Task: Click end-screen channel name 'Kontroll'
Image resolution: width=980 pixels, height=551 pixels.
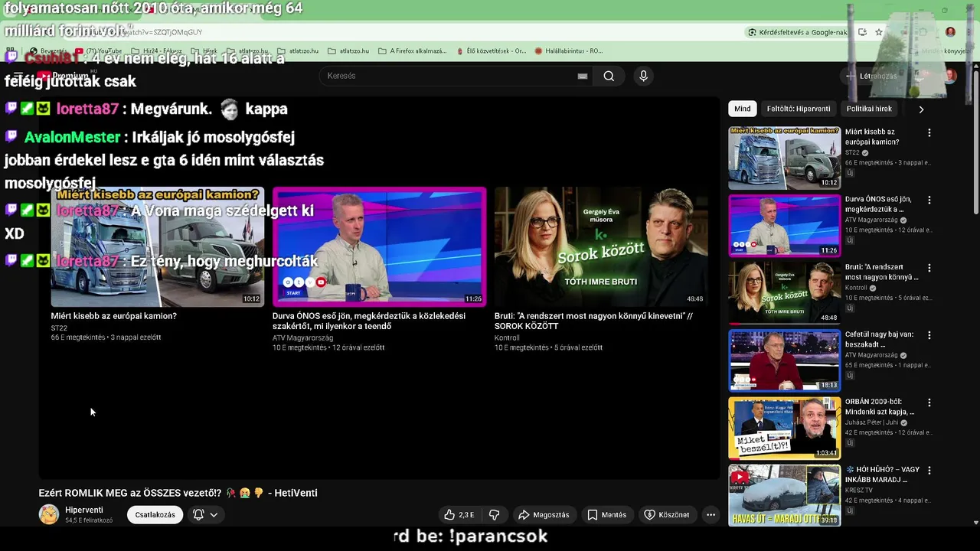Action: (x=507, y=337)
